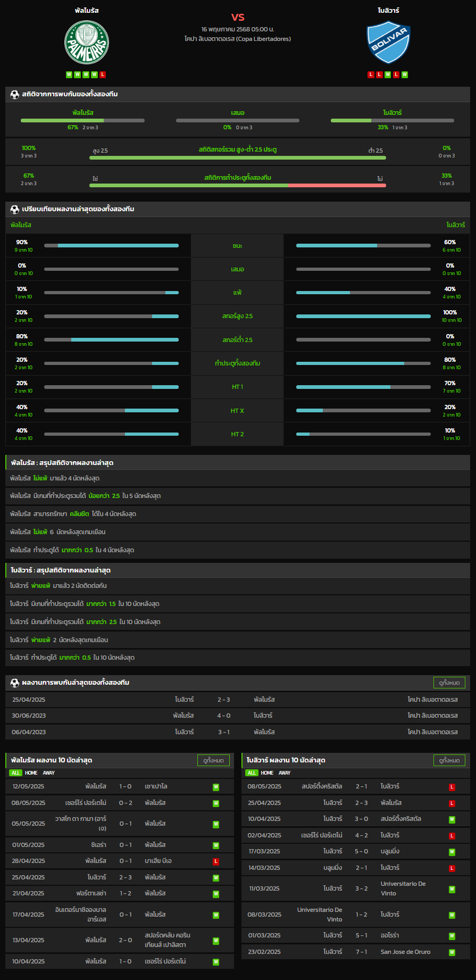476x980 pixels.
Task: Click the 06/04/2023 head-to-head score 3 - 1
Action: (x=223, y=732)
